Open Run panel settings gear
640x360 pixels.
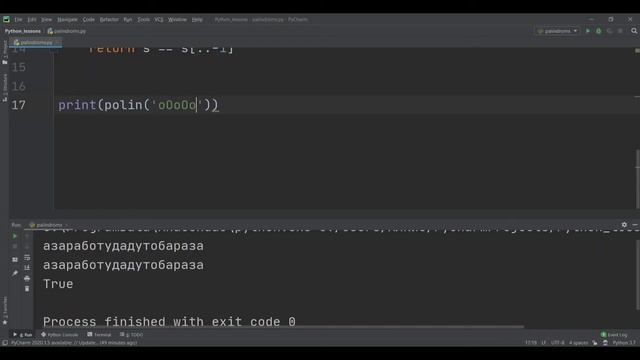(624, 225)
